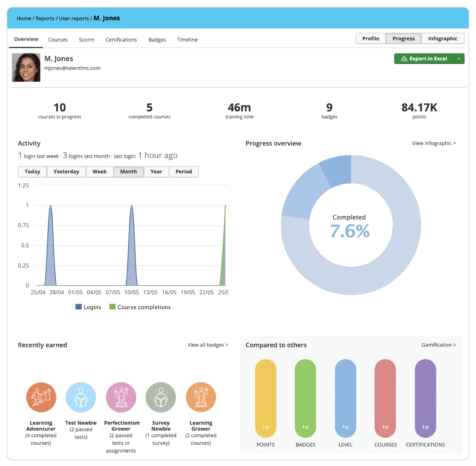This screenshot has height=466, width=476.
Task: Click the Survey Newbie badge icon
Action: (x=161, y=397)
